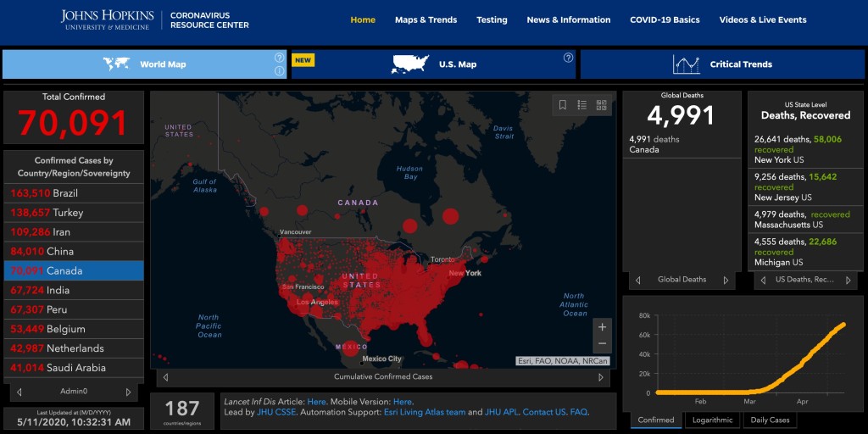The image size is (868, 434).
Task: Select Turkey in the country list
Action: tap(74, 213)
